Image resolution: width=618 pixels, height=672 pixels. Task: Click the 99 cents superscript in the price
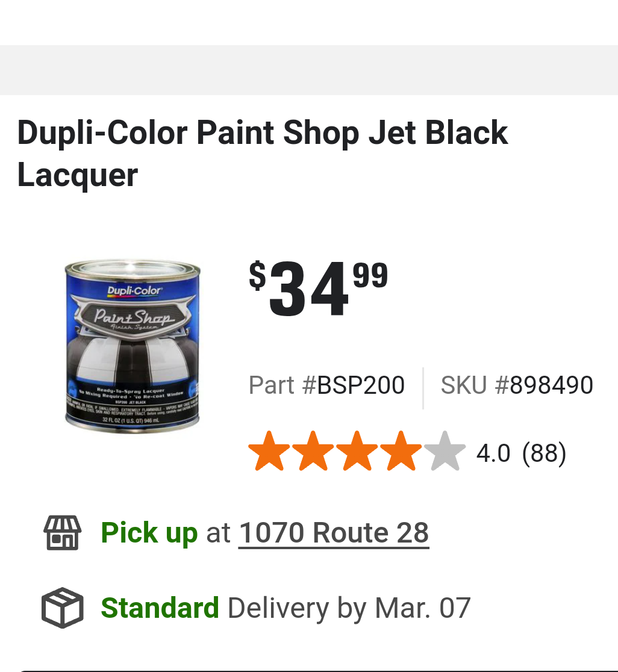[370, 276]
